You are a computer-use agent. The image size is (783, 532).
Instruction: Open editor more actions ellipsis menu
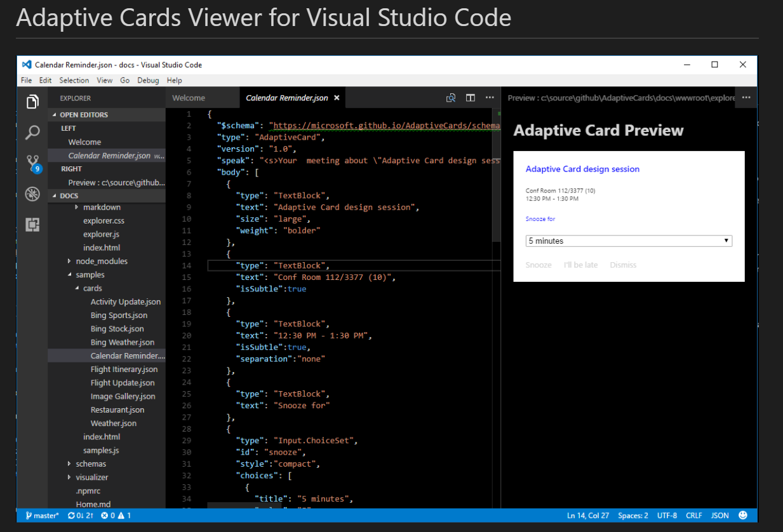coord(490,98)
